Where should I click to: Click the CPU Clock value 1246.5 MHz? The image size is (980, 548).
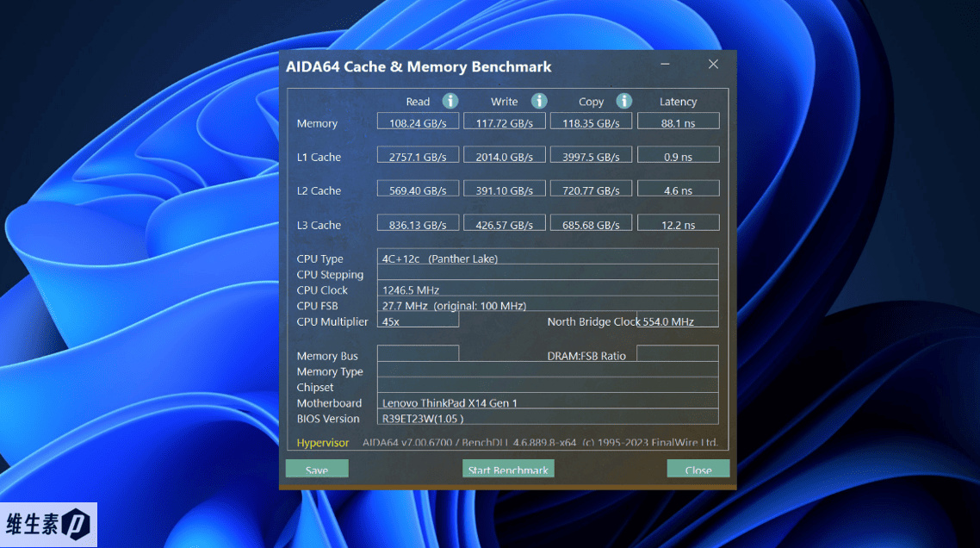click(x=548, y=289)
